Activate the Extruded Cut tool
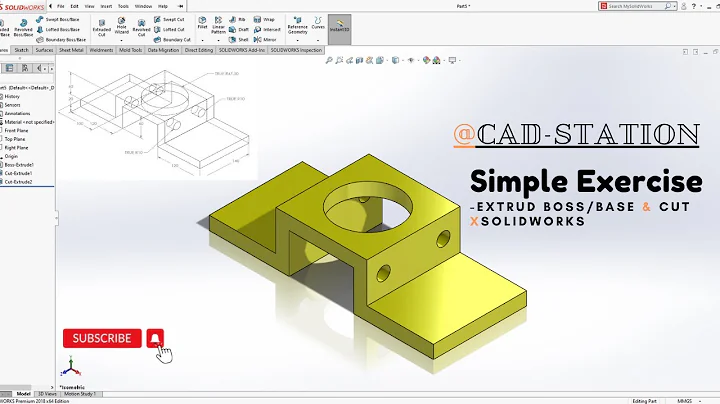Image resolution: width=720 pixels, height=404 pixels. (x=101, y=28)
